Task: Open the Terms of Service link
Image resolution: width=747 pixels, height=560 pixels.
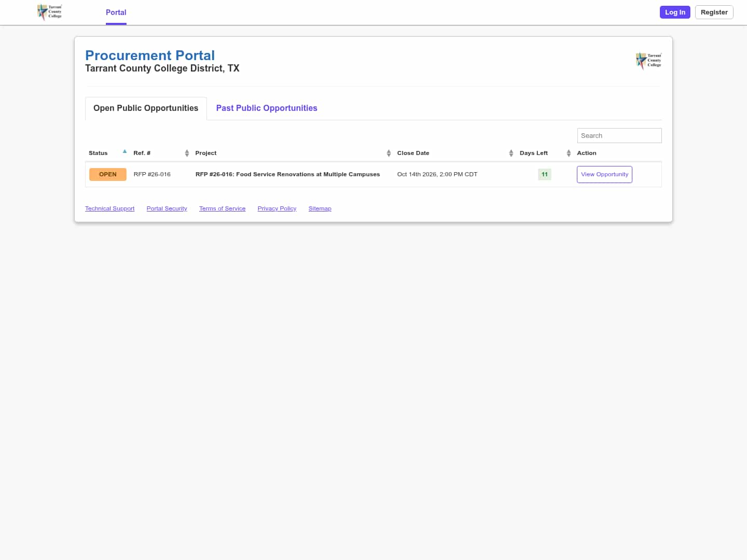Action: [222, 208]
